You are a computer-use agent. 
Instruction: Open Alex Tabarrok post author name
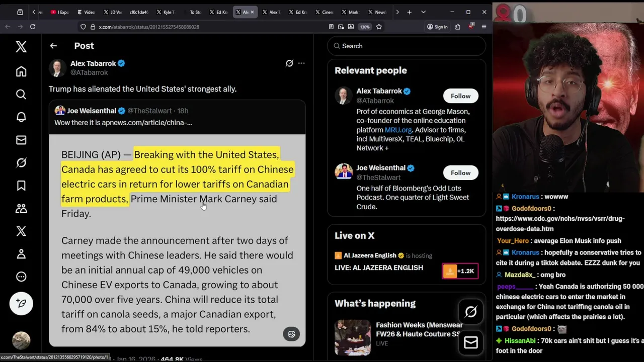93,63
